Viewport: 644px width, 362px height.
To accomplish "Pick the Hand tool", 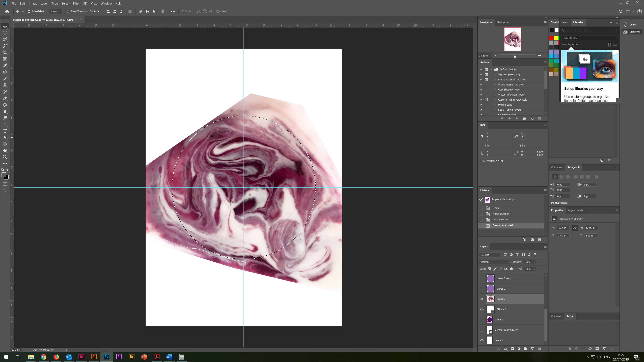I will [x=5, y=150].
